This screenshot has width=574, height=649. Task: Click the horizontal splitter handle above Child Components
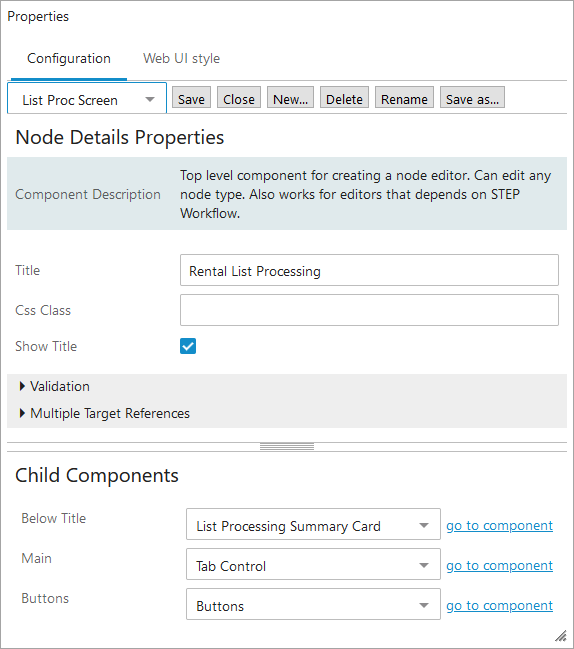[x=287, y=447]
